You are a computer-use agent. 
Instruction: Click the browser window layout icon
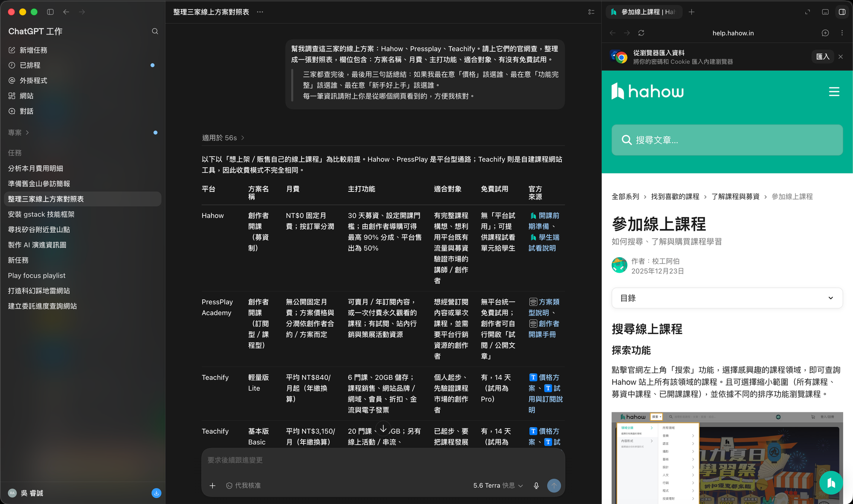(825, 12)
